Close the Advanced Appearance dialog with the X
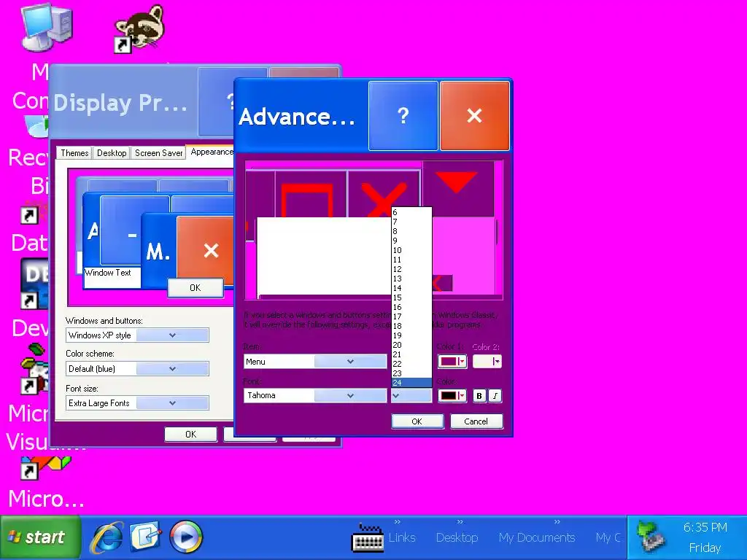Image resolution: width=747 pixels, height=560 pixels. tap(474, 116)
